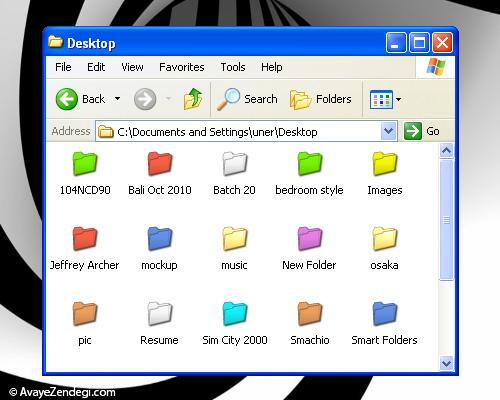Screen dimensions: 500x400
Task: Select the yellow Images folder icon
Action: coord(385,164)
